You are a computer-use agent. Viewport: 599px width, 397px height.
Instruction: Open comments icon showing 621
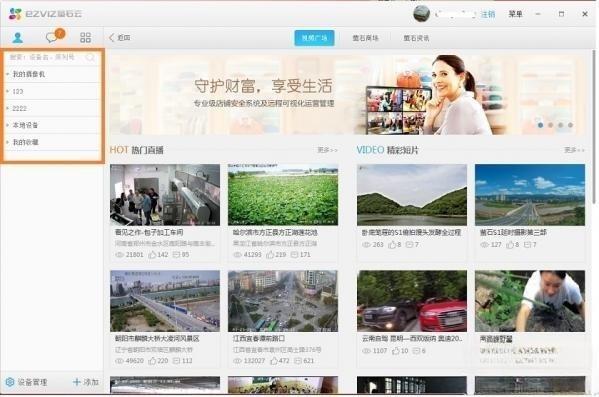(x=298, y=361)
